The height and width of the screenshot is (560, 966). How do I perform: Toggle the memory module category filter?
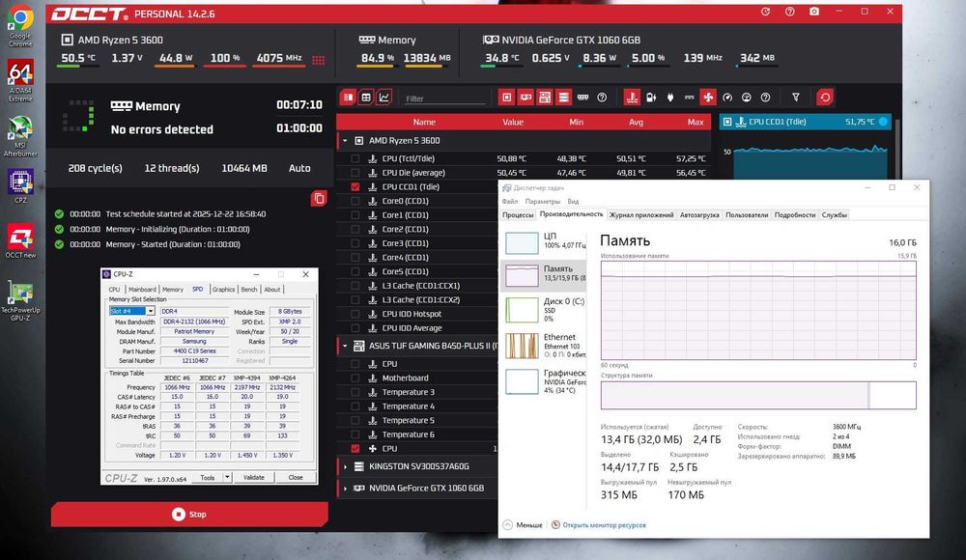(x=582, y=98)
